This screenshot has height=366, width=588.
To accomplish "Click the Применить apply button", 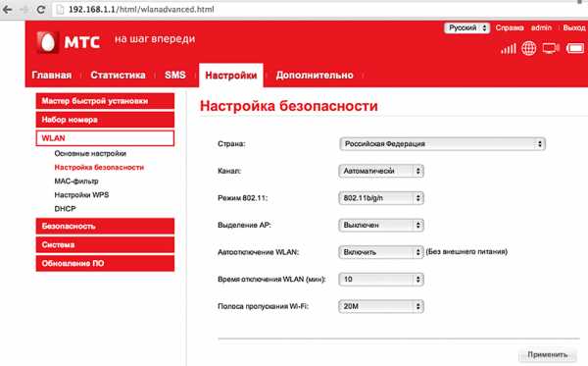I will point(548,355).
